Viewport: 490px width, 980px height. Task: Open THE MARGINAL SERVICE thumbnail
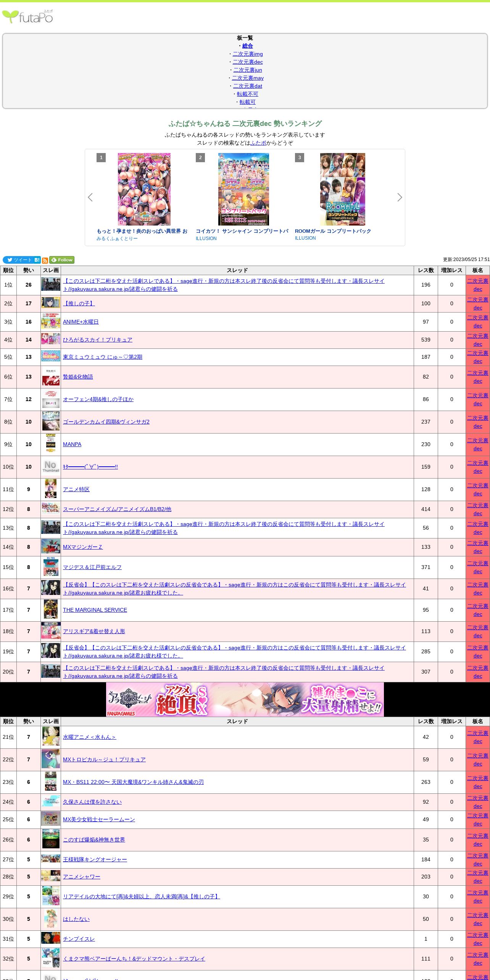pyautogui.click(x=51, y=609)
